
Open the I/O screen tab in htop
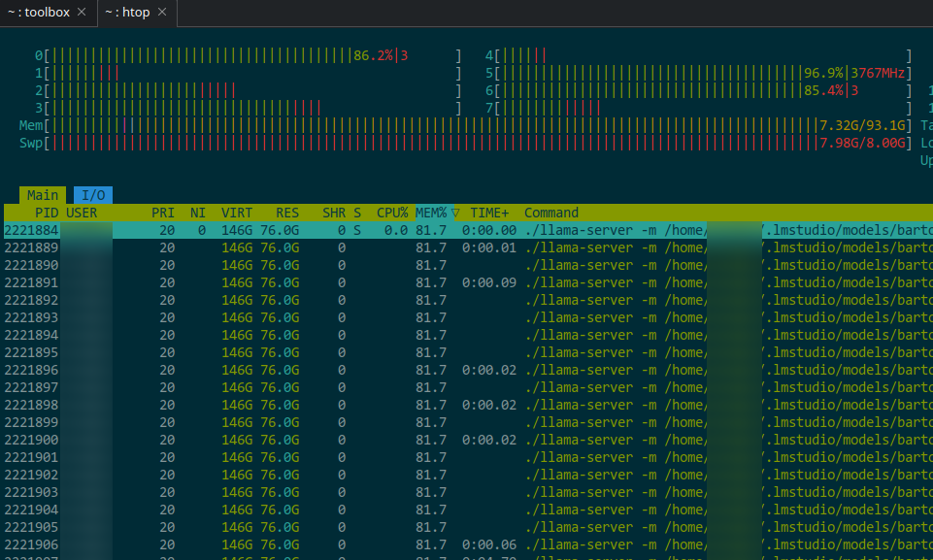pos(93,195)
